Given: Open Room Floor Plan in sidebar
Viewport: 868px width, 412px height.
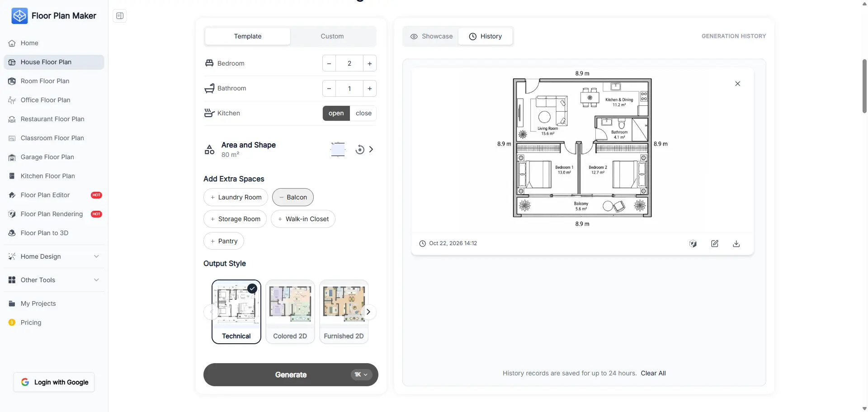Looking at the screenshot, I should click(x=54, y=81).
